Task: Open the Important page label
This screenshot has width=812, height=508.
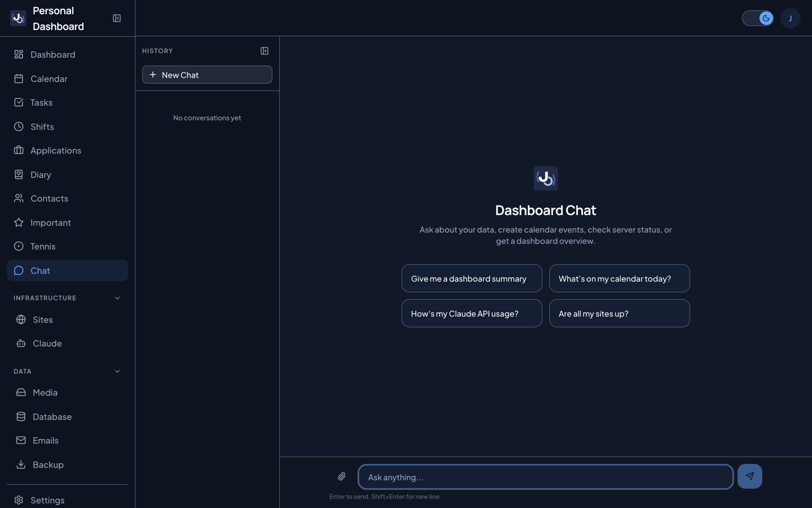Action: click(51, 223)
